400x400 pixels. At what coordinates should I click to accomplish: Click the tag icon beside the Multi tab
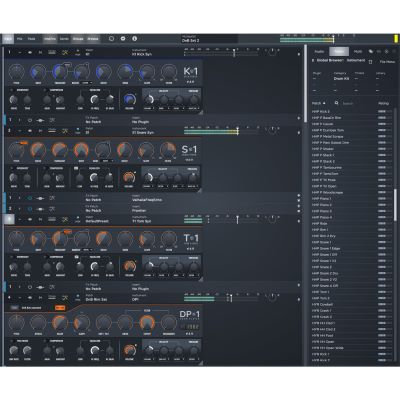(x=371, y=52)
